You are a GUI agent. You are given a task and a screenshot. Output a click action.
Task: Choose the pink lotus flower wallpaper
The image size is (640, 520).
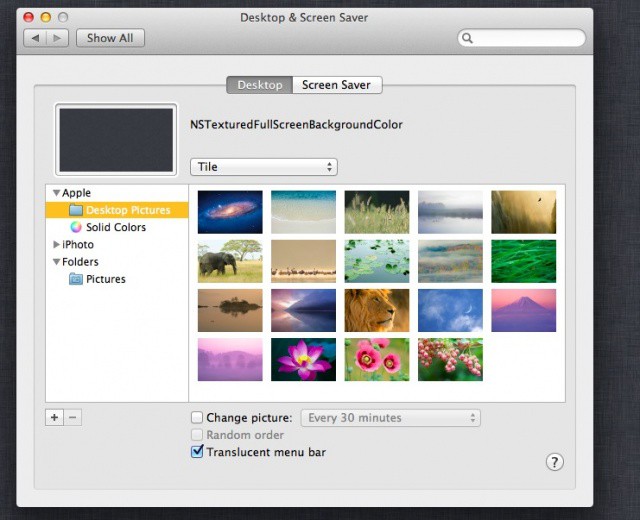[303, 359]
